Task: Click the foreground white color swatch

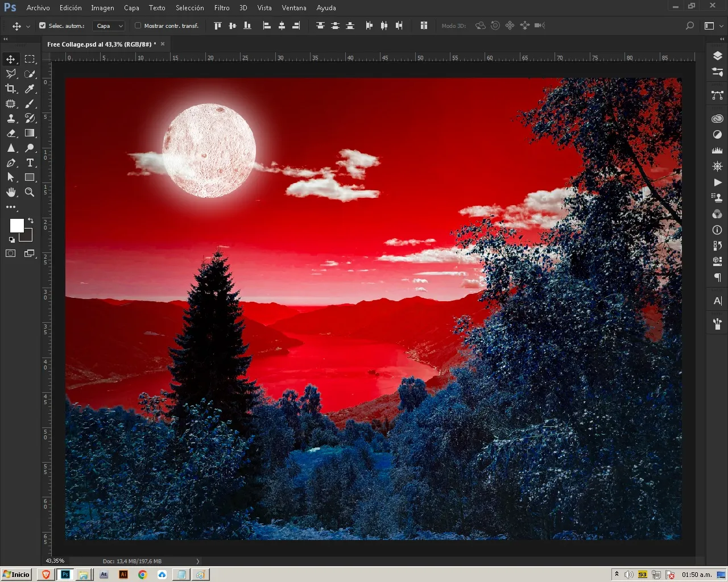Action: (x=16, y=225)
